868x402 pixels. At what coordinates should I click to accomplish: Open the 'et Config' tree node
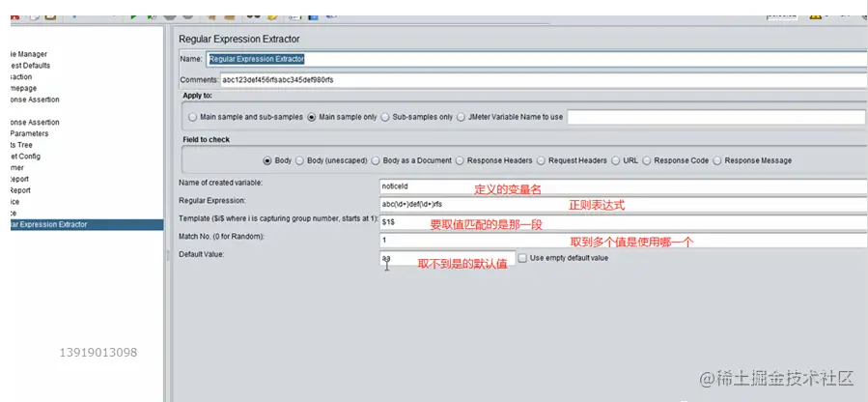click(25, 157)
